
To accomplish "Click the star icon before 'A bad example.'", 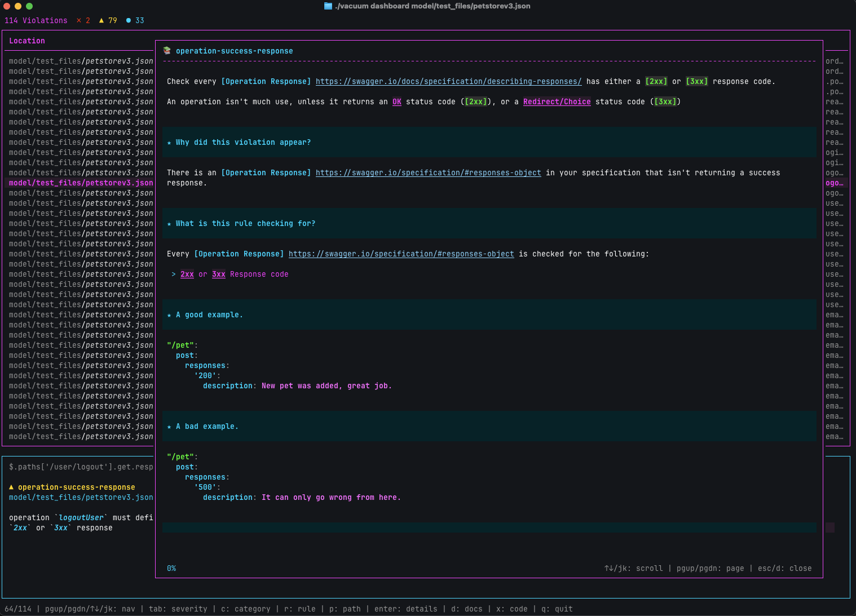I will (169, 427).
